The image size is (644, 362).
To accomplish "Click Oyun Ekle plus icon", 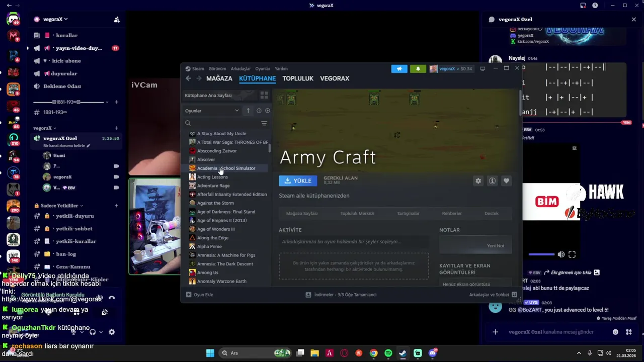I will tap(189, 295).
